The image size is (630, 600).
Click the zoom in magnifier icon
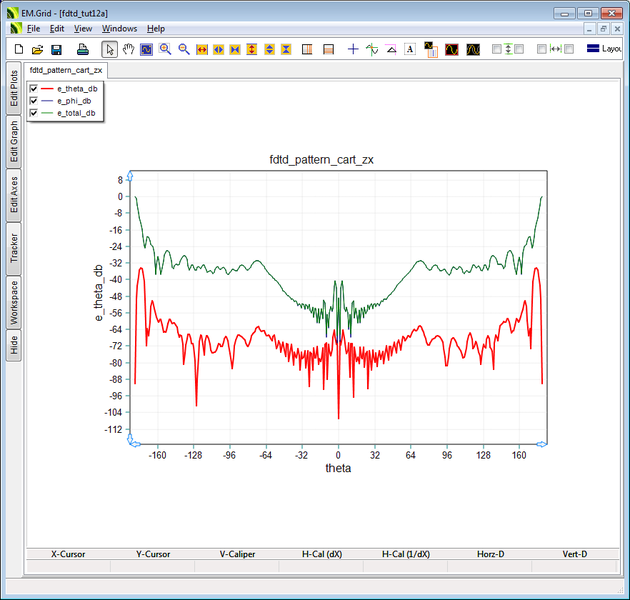(x=165, y=49)
